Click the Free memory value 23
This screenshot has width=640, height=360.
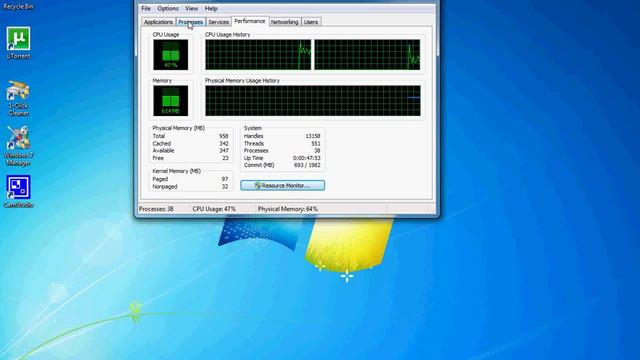(225, 158)
